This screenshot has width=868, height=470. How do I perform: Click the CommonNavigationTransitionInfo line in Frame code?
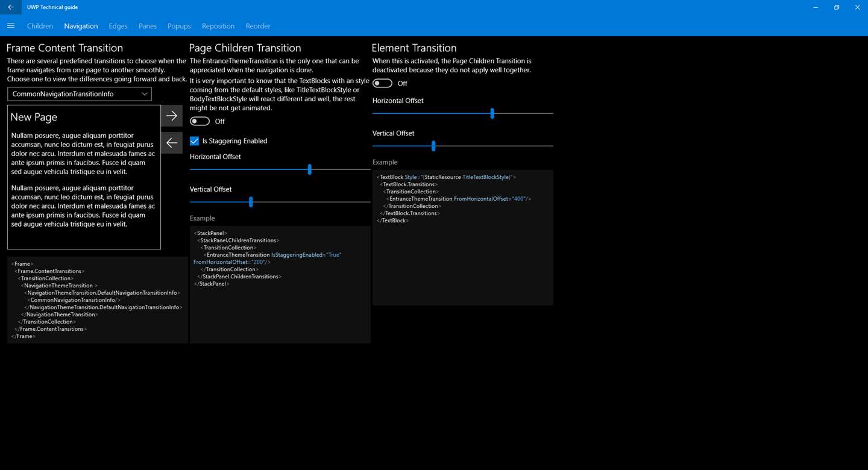(x=74, y=300)
